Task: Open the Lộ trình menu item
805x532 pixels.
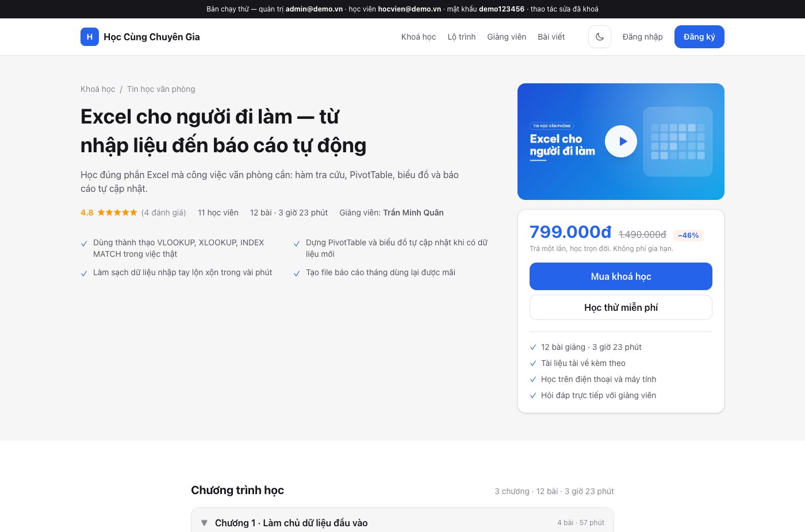Action: pos(462,37)
